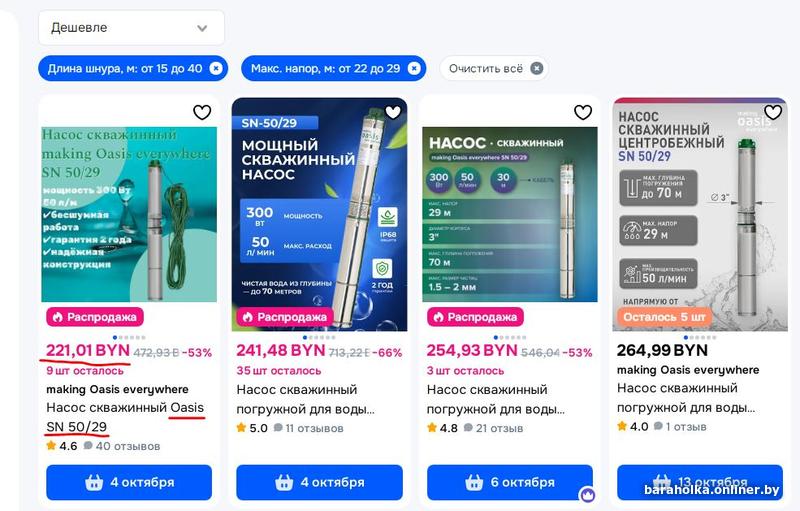The width and height of the screenshot is (800, 511).
Task: Open the title Насос скважинный Oasis SN 50/29
Action: pyautogui.click(x=125, y=417)
